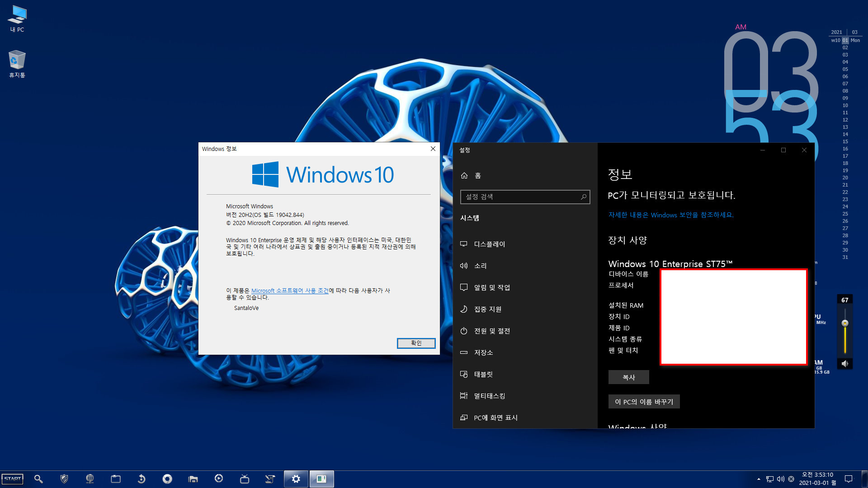Open the shield security icon on taskbar
The width and height of the screenshot is (868, 488).
pos(64,479)
